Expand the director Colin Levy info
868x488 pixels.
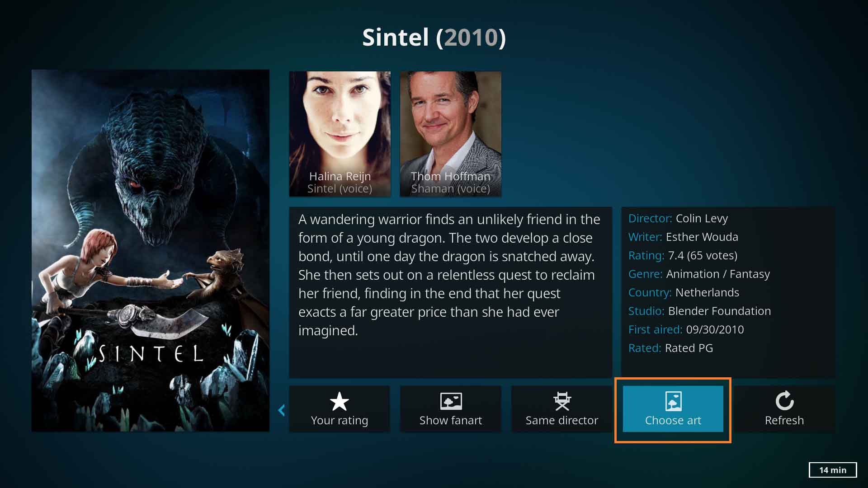pyautogui.click(x=700, y=218)
